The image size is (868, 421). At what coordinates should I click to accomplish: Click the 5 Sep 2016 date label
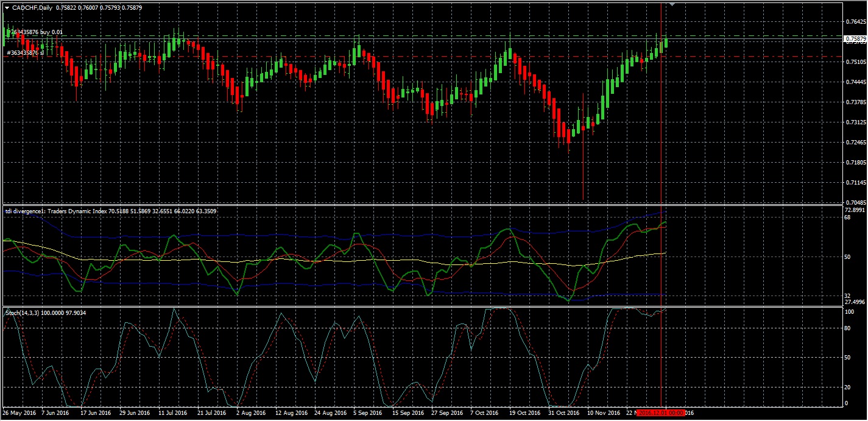[x=367, y=413]
